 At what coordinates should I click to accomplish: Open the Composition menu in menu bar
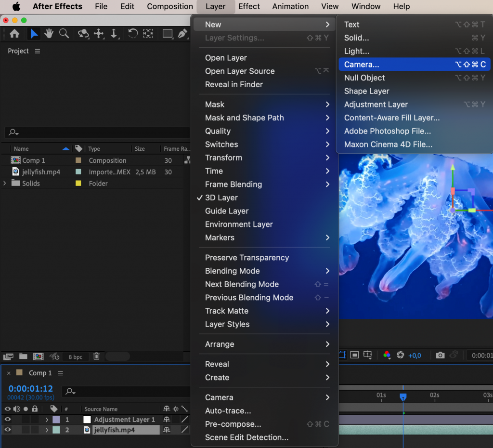[169, 6]
